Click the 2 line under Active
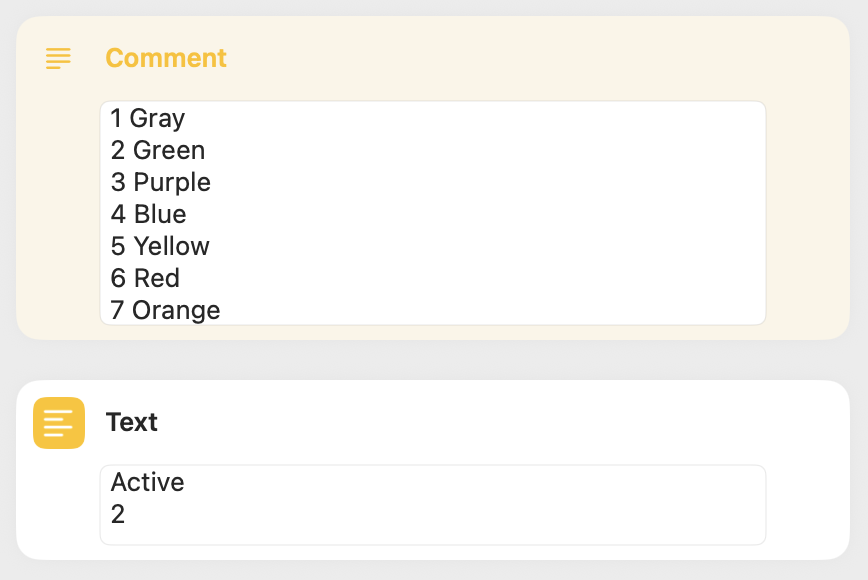The height and width of the screenshot is (580, 868). pyautogui.click(x=118, y=514)
